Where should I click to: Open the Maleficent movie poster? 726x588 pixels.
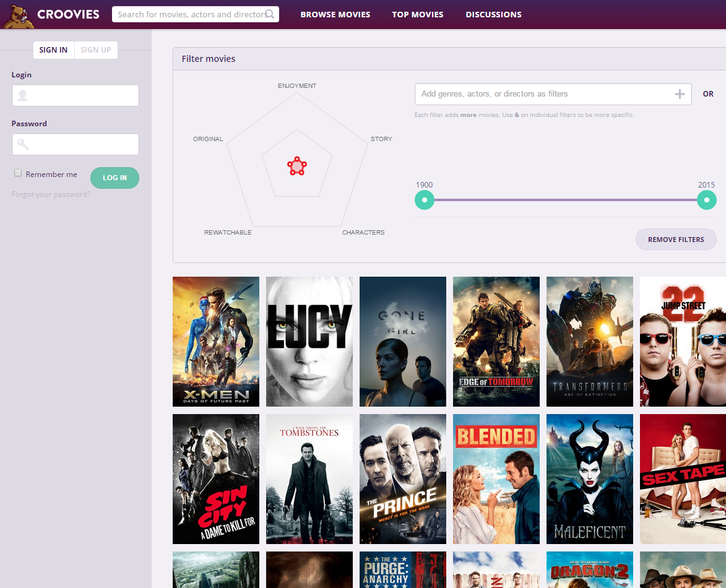pos(590,479)
